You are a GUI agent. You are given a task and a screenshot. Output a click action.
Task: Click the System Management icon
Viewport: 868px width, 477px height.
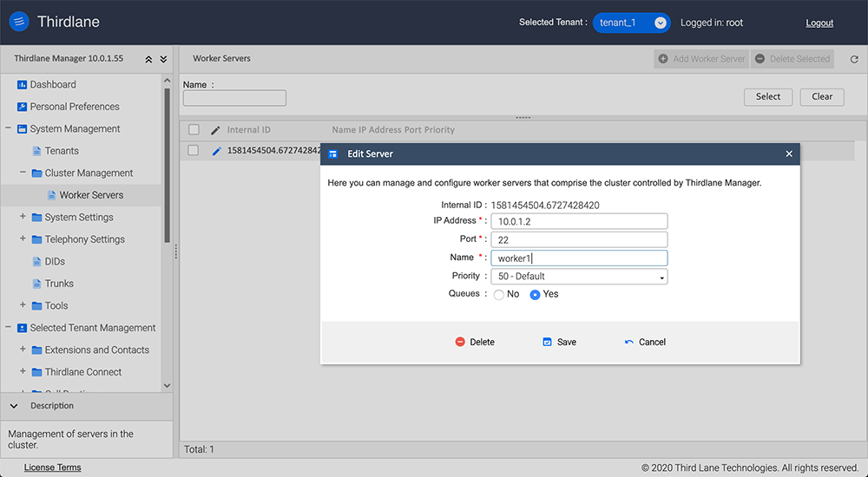click(22, 129)
